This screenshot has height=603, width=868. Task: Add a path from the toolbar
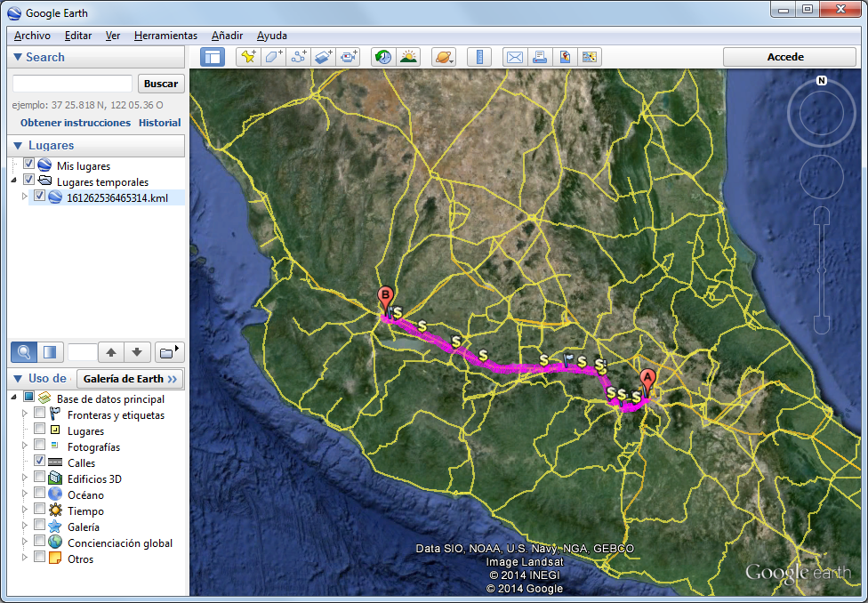299,57
